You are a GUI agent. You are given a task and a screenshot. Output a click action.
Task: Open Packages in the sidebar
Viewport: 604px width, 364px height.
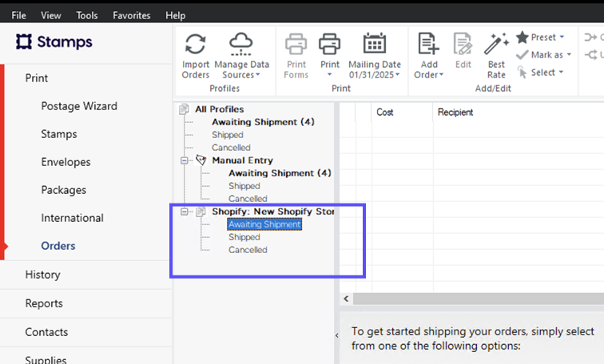point(64,190)
